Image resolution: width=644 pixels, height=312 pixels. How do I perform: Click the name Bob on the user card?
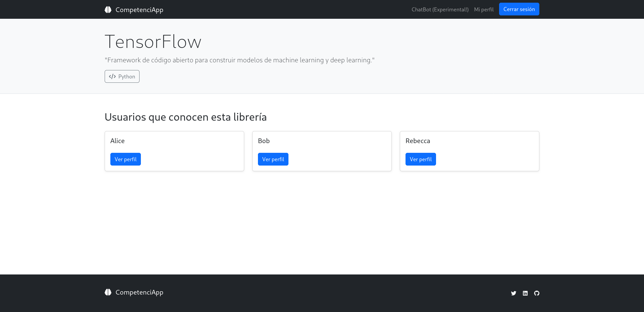264,141
